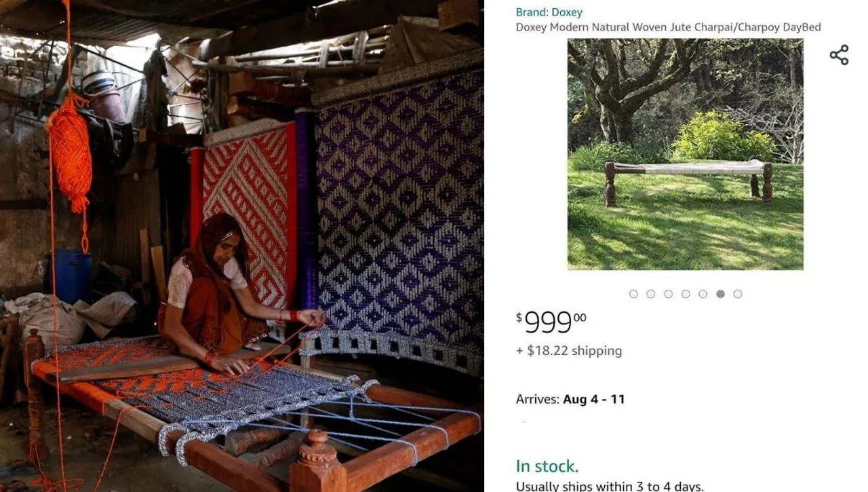This screenshot has width=868, height=492.
Task: Click the weaving workshop photograph on the left
Action: tap(241, 244)
